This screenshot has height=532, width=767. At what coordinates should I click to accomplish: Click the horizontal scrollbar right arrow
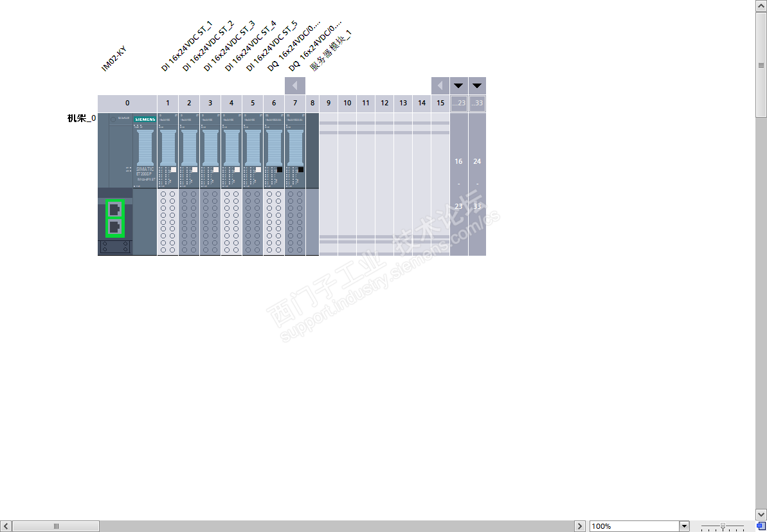[x=580, y=526]
